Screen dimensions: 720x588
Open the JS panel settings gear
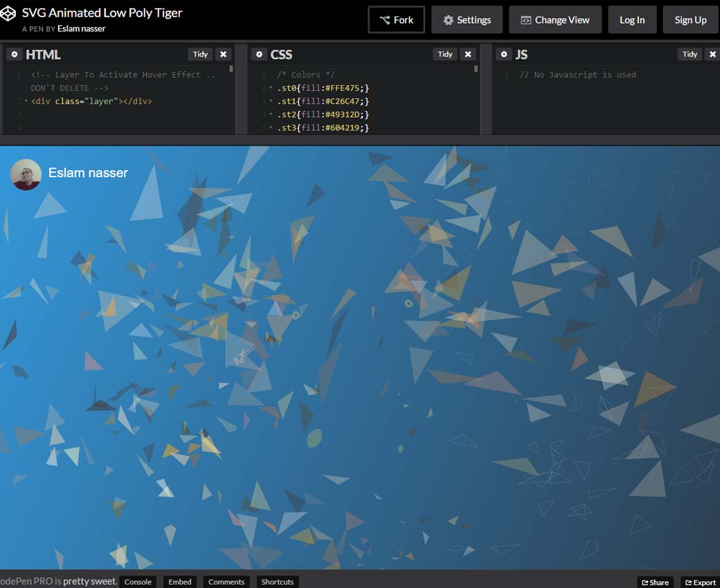504,55
